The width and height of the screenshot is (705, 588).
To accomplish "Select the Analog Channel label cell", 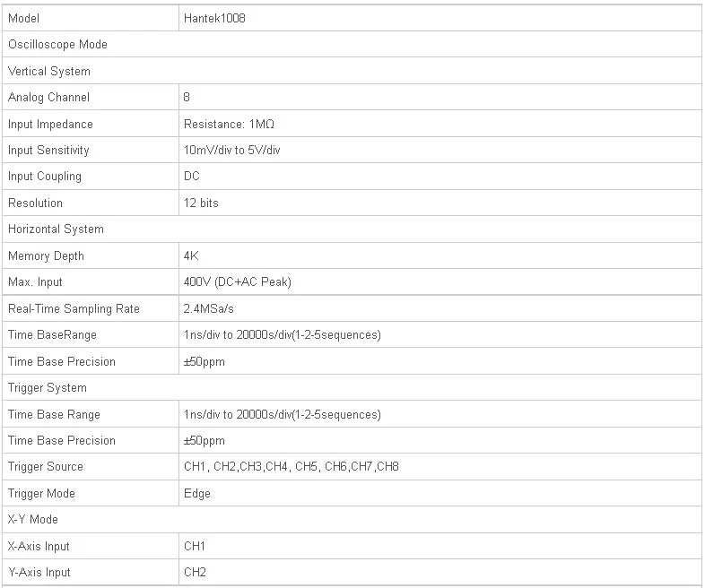I will click(x=91, y=97).
